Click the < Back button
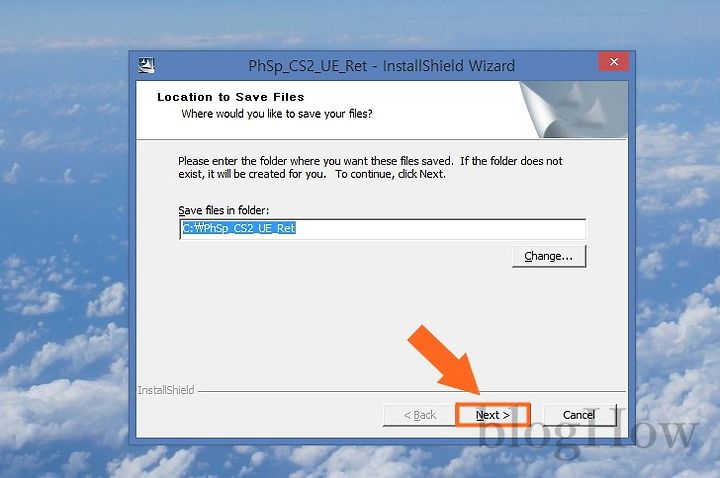 click(420, 415)
